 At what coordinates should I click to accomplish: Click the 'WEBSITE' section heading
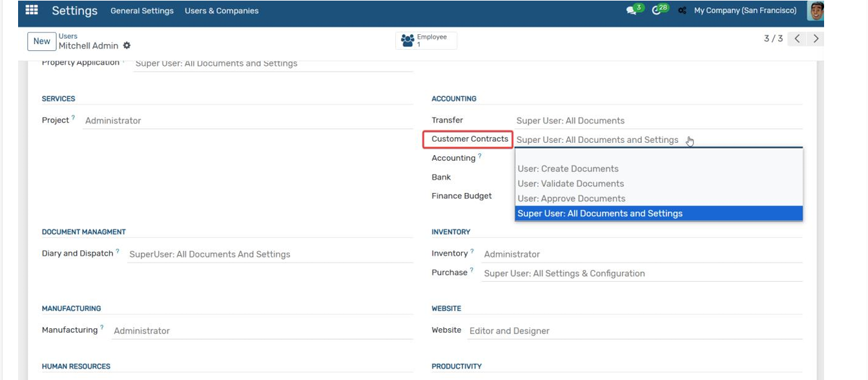446,309
